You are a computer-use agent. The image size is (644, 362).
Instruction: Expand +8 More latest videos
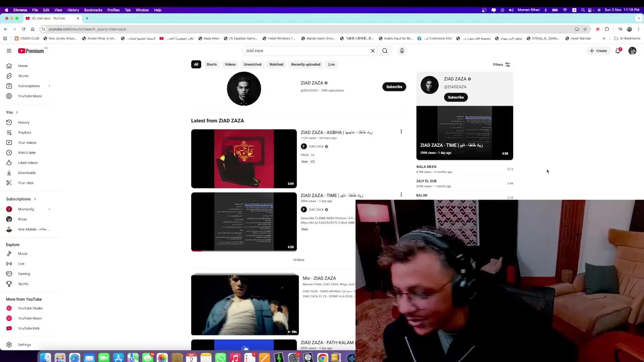299,260
